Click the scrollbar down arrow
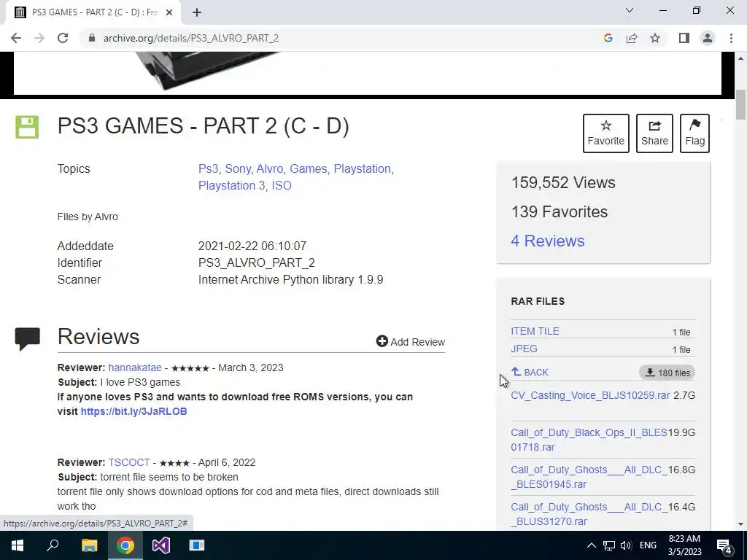Screen dimensions: 747x560 coord(740,524)
